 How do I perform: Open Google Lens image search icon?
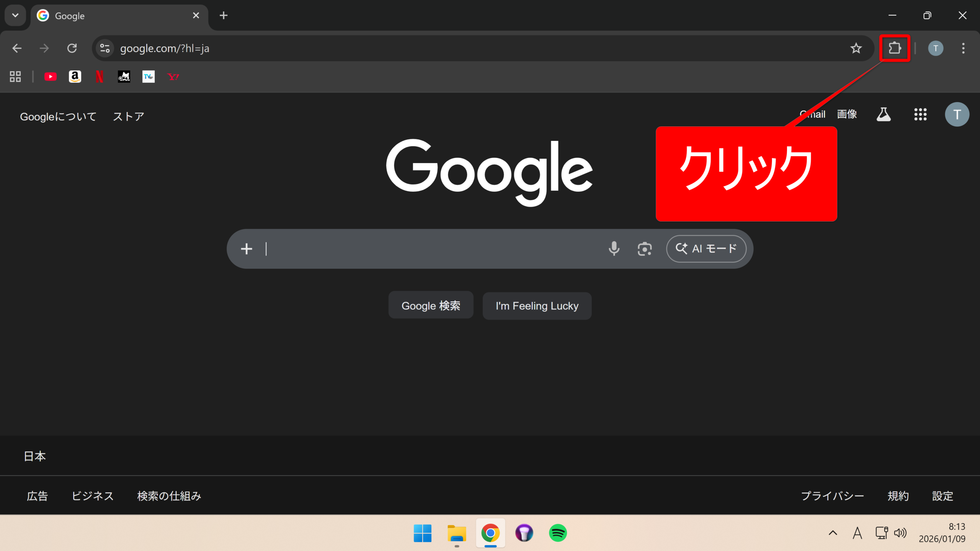coord(645,249)
